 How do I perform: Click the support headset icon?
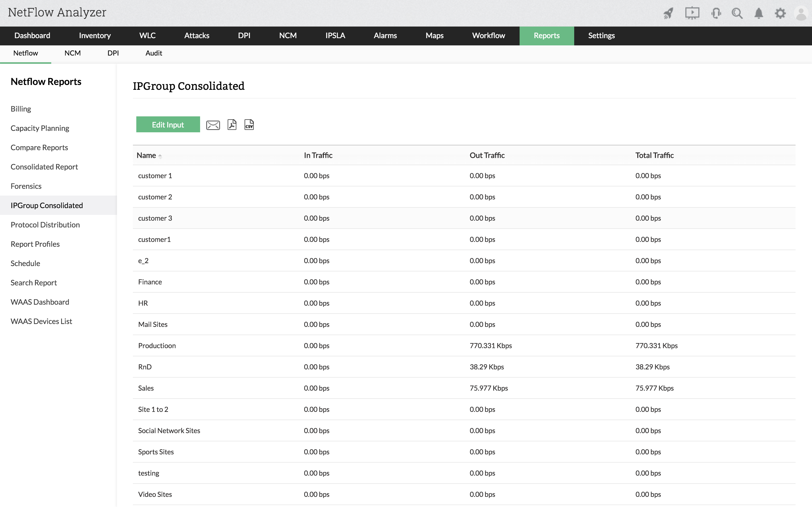716,14
